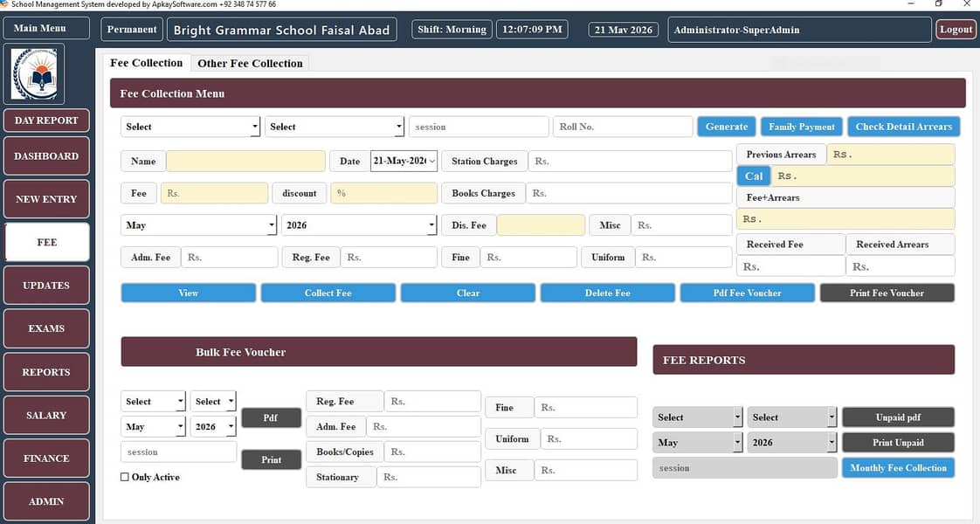Open ADMIN section

(46, 501)
